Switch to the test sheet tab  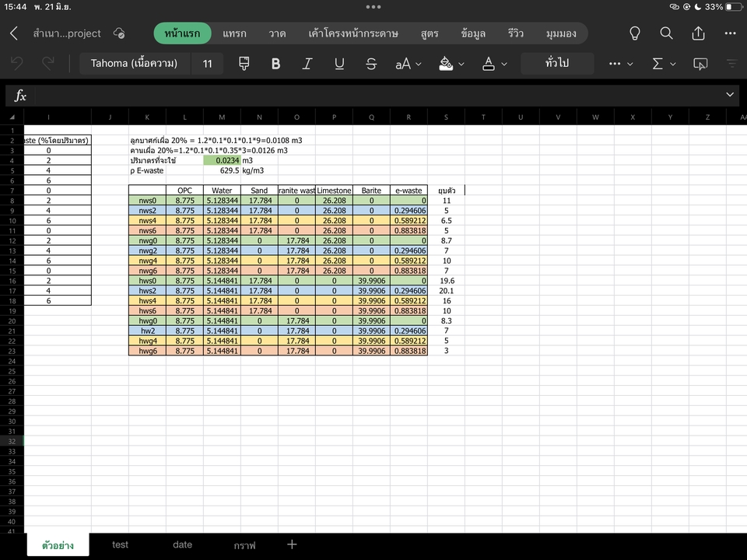tap(120, 544)
